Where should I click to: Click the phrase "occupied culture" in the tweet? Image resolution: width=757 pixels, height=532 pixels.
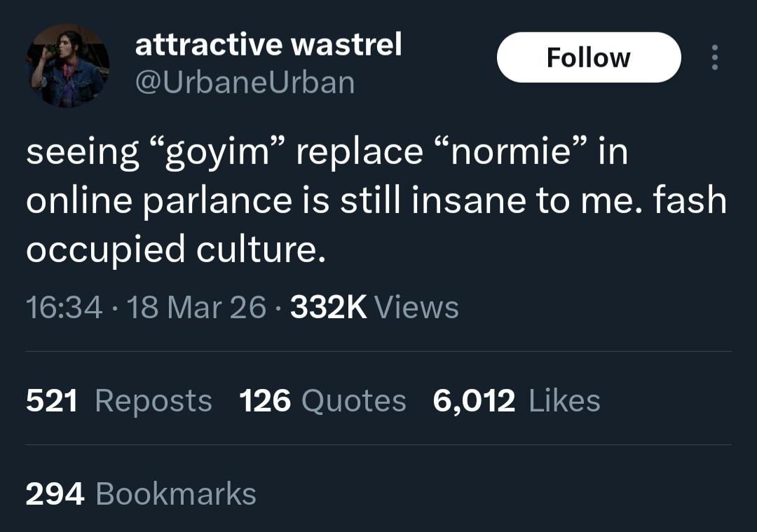coord(175,250)
